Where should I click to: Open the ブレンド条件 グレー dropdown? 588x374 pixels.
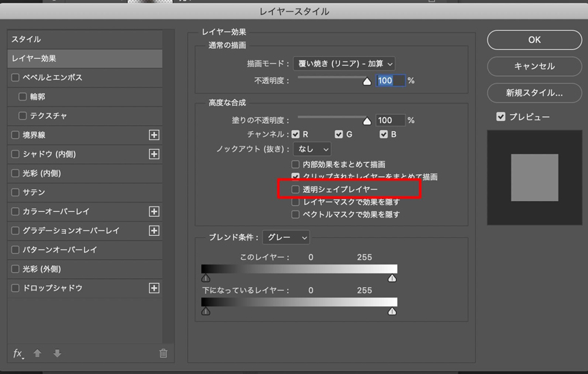click(286, 237)
